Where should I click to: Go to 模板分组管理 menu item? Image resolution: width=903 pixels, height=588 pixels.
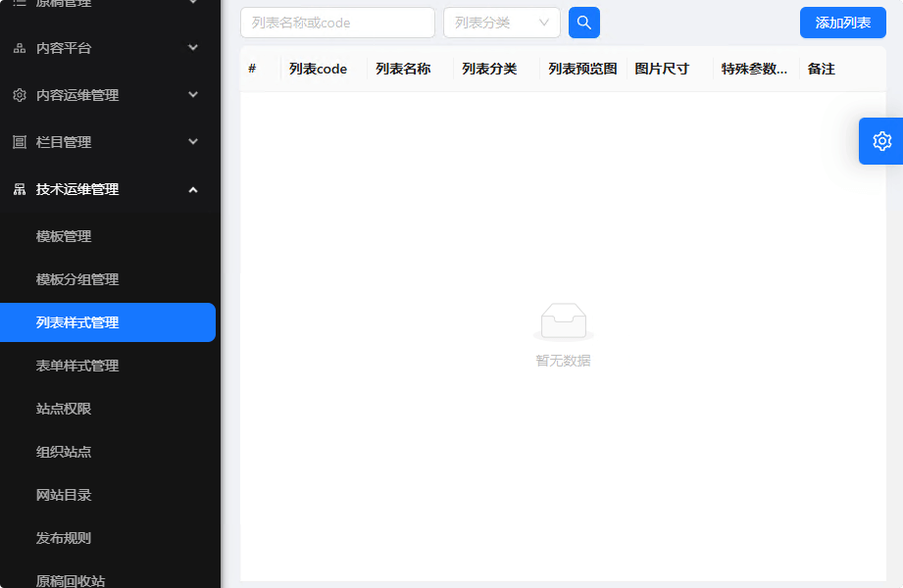pyautogui.click(x=77, y=279)
